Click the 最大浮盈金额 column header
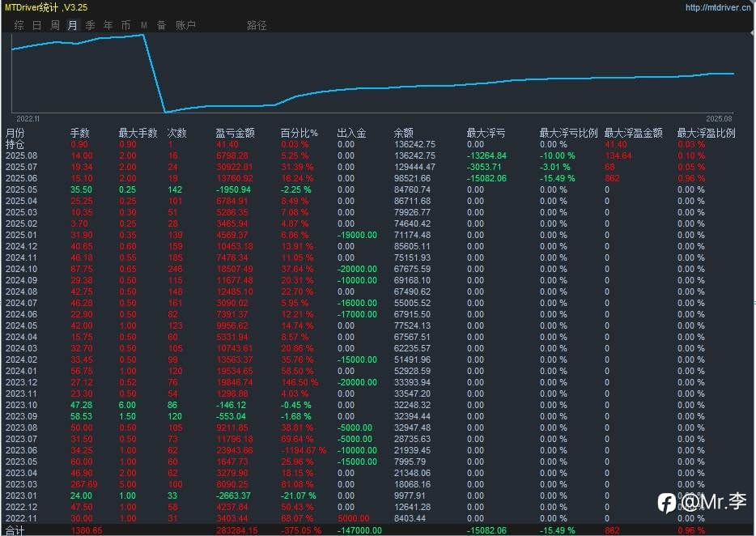This screenshot has width=756, height=536. tap(634, 133)
